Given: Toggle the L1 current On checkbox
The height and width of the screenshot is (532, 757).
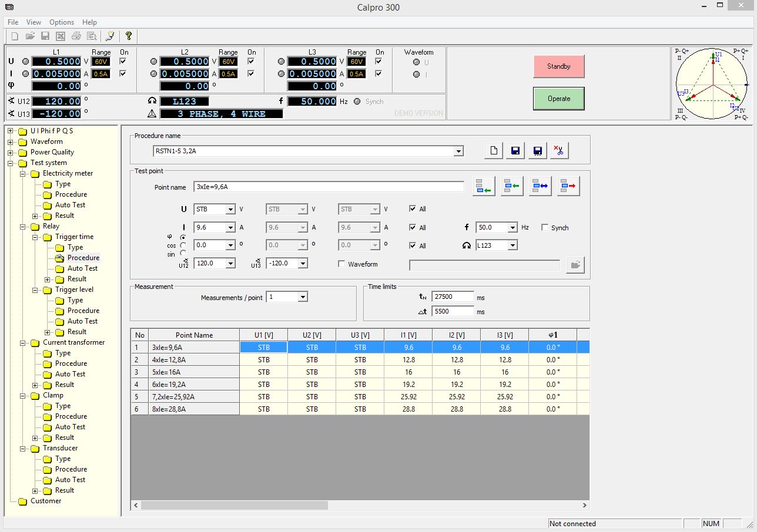Looking at the screenshot, I should 123,73.
